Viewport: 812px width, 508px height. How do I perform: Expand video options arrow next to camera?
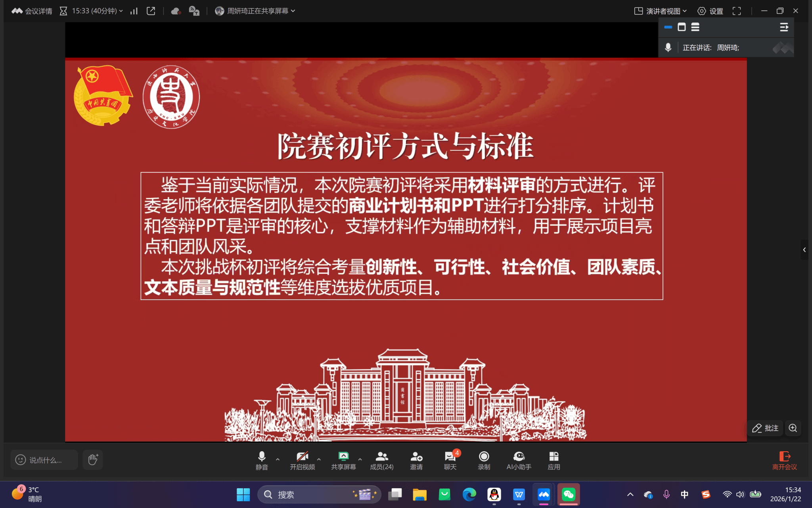tap(319, 459)
